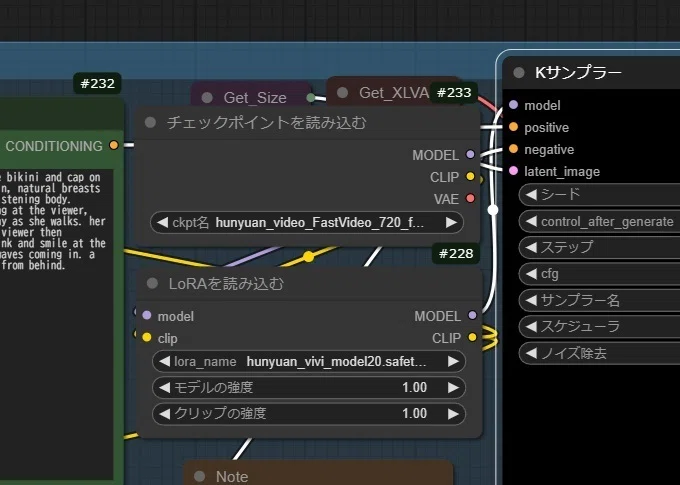680x485 pixels.
Task: Click the model input socket on LoRA node
Action: 147,315
